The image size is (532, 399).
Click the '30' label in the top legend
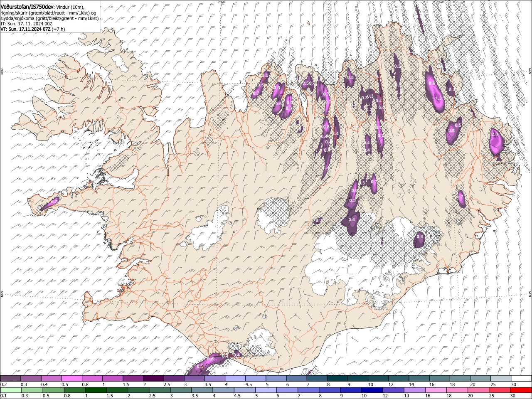[x=513, y=384]
